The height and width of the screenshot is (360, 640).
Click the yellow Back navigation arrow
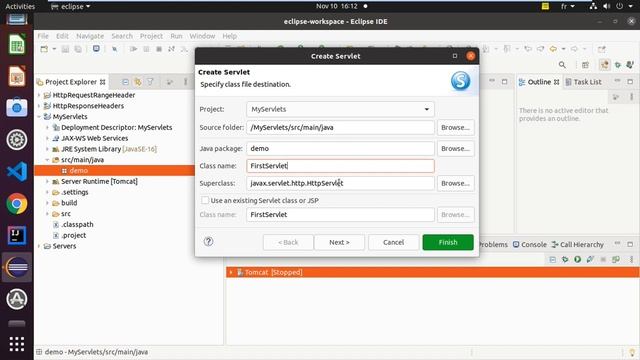(x=553, y=49)
